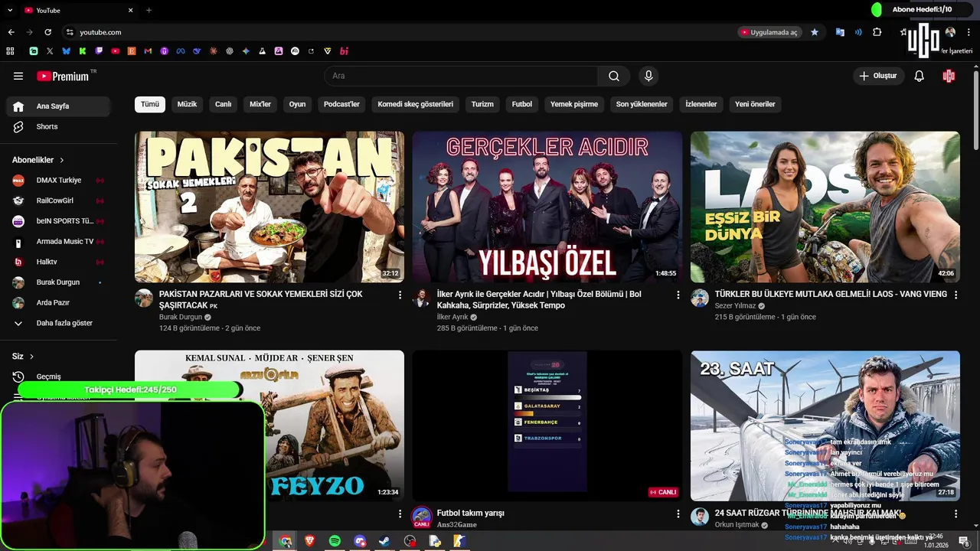
Task: Open the pink 'bi' bookmark
Action: point(345,51)
